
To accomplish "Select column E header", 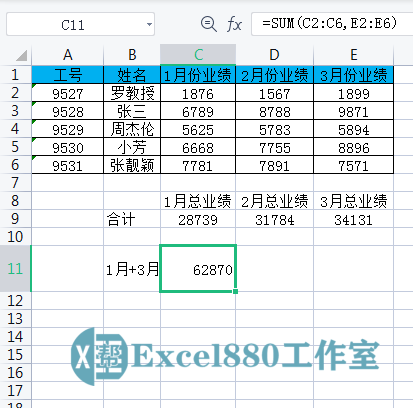I will click(x=354, y=55).
